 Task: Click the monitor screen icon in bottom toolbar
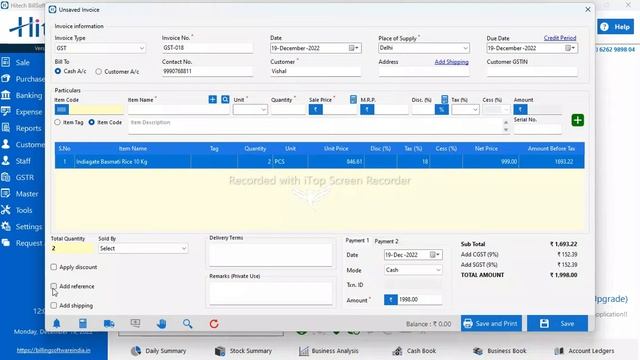tap(135, 324)
